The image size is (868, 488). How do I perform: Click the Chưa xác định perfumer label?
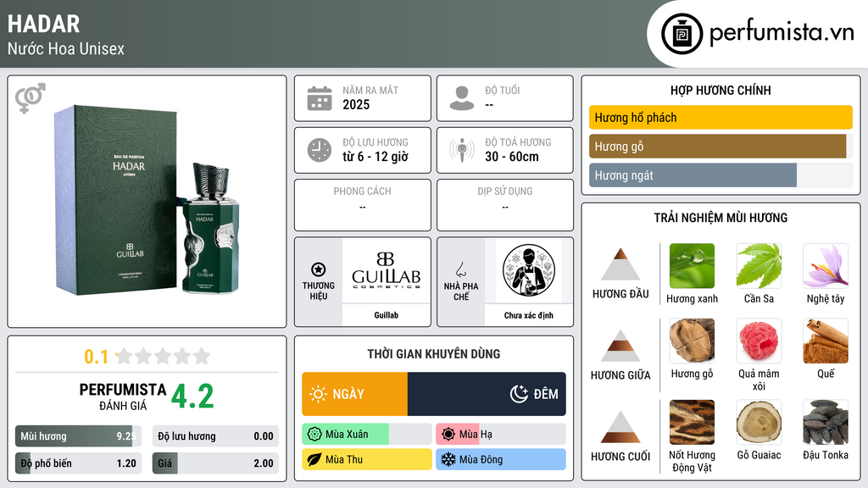pyautogui.click(x=529, y=315)
